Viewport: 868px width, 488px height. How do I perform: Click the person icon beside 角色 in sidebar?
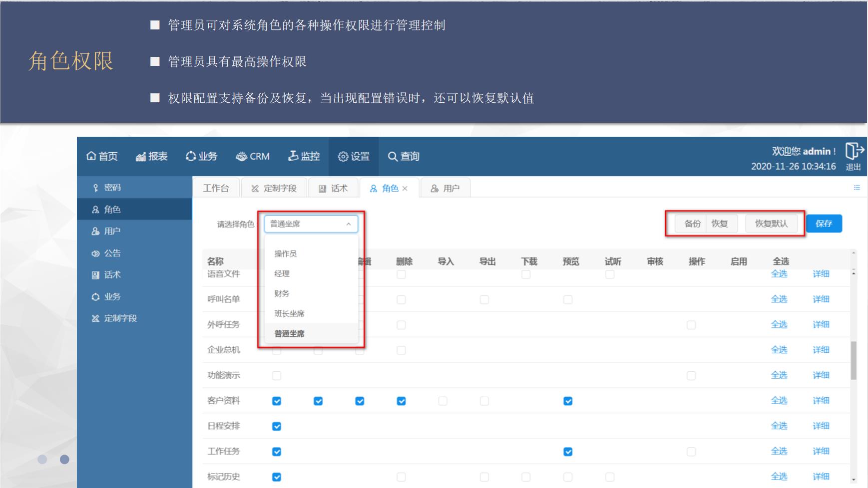[95, 210]
